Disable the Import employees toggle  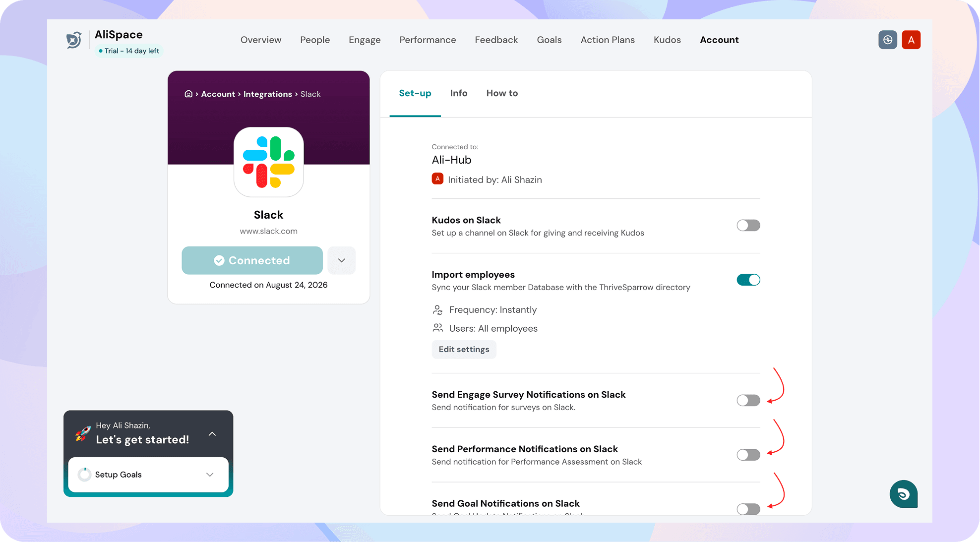point(748,280)
